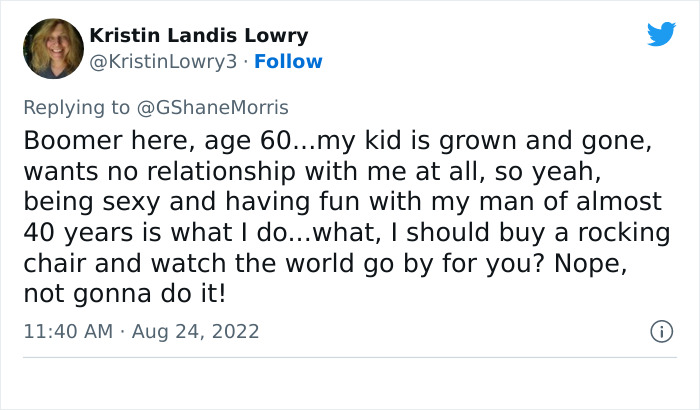Click the name Kristin Landis Lowry
This screenshot has width=700, height=410.
click(199, 36)
